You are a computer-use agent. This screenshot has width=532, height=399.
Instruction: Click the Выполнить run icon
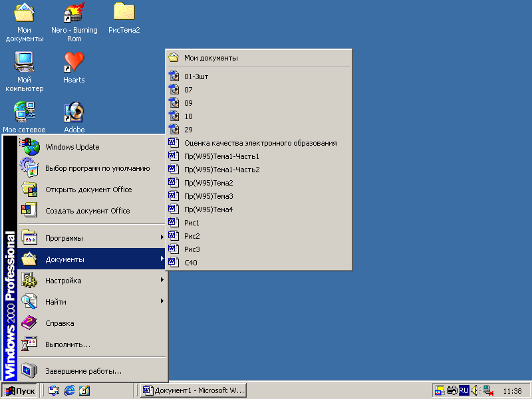pos(29,344)
